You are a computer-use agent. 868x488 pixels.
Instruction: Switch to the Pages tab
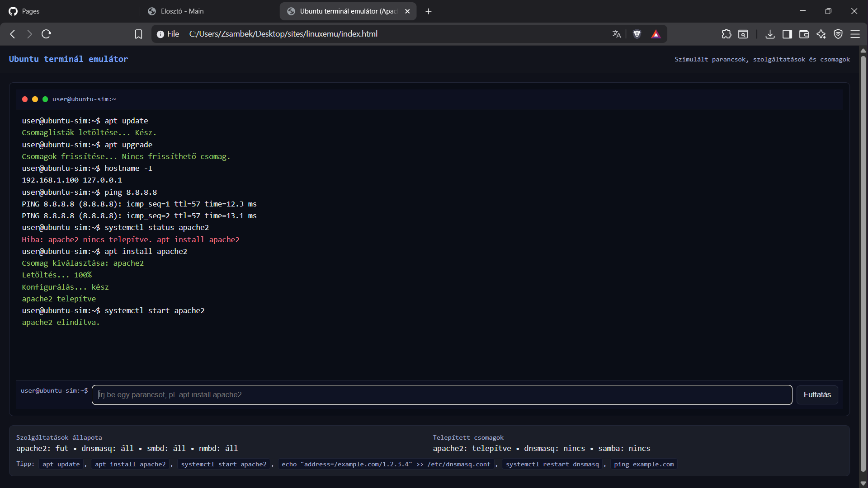coord(31,11)
